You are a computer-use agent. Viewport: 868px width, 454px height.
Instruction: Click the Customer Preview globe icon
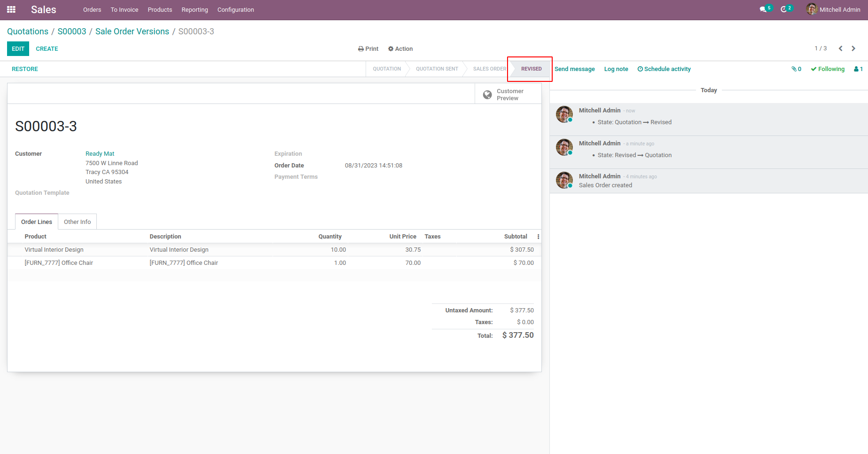(488, 95)
